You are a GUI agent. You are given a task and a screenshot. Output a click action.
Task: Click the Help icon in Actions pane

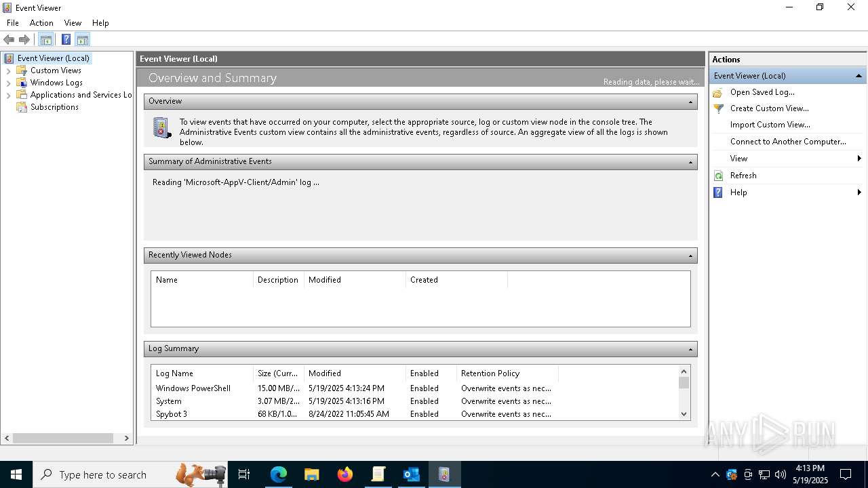(718, 192)
